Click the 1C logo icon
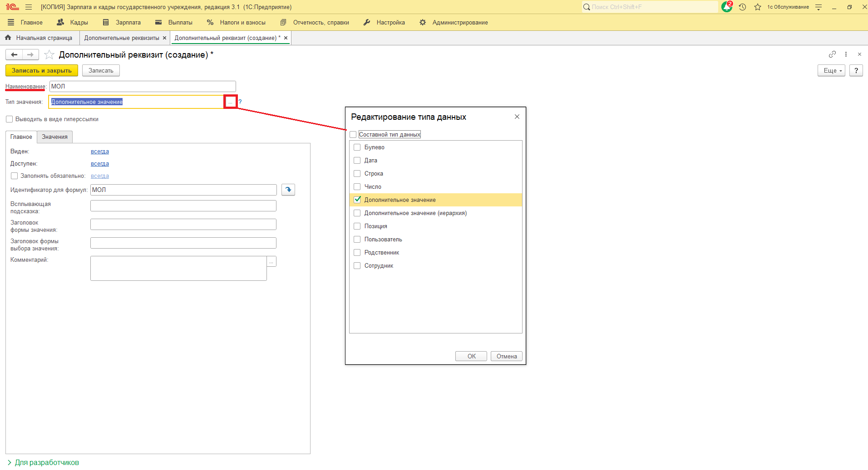Viewport: 868px width, 470px height. click(x=12, y=7)
